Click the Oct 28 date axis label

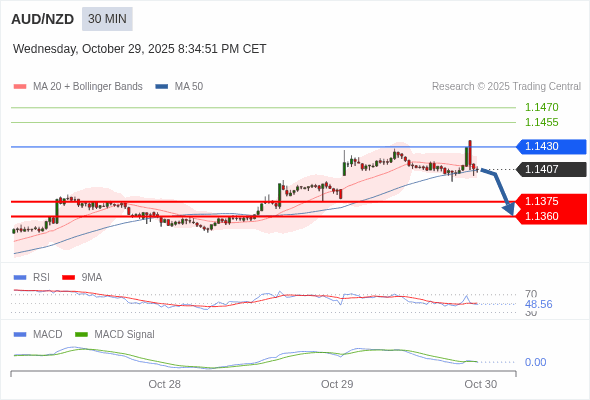[164, 384]
